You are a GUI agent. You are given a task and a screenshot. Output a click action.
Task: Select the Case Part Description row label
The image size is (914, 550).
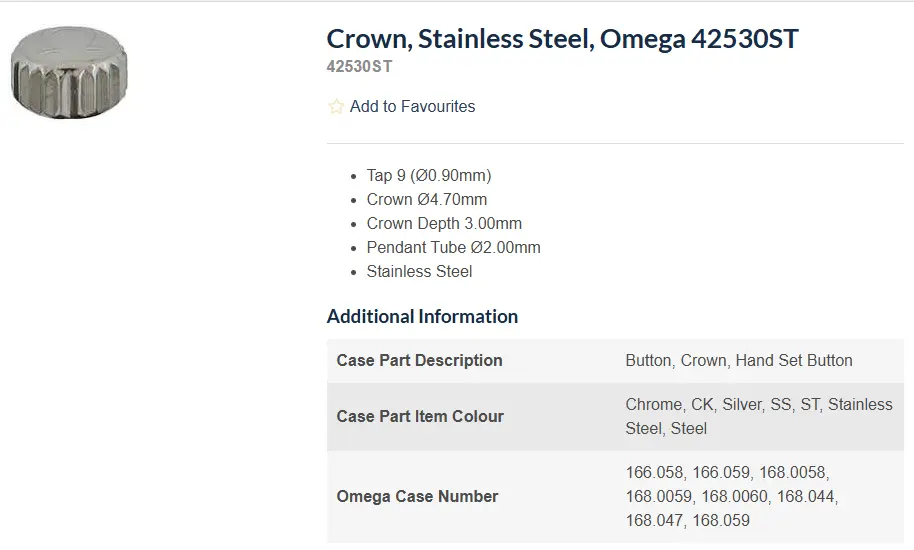[419, 360]
